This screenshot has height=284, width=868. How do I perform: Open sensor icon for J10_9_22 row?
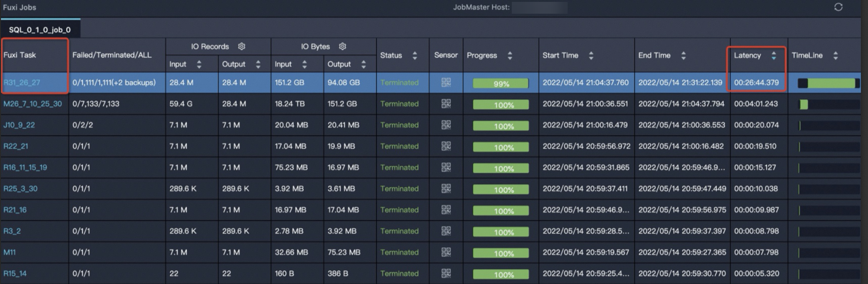tap(446, 125)
